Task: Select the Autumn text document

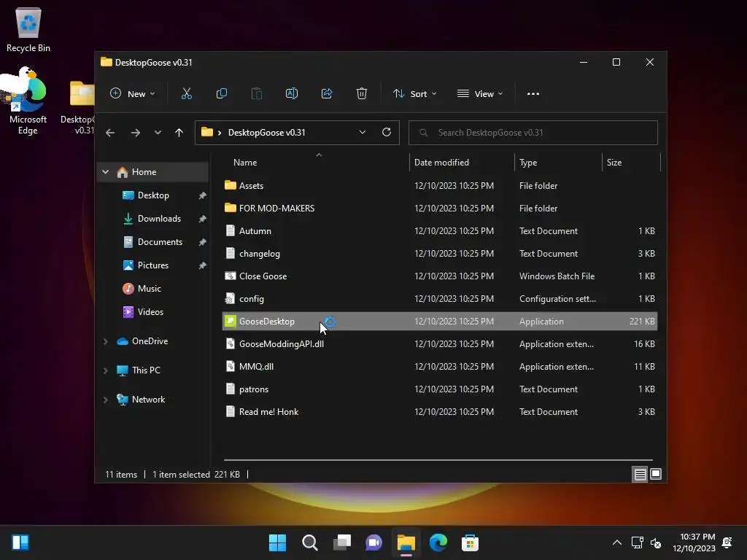Action: [440, 231]
